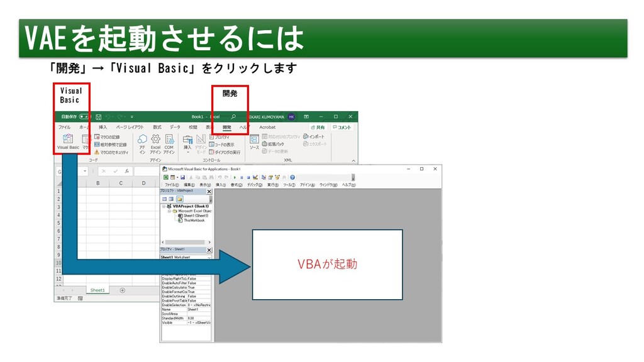
Task: Click the コメント button
Action: (341, 127)
